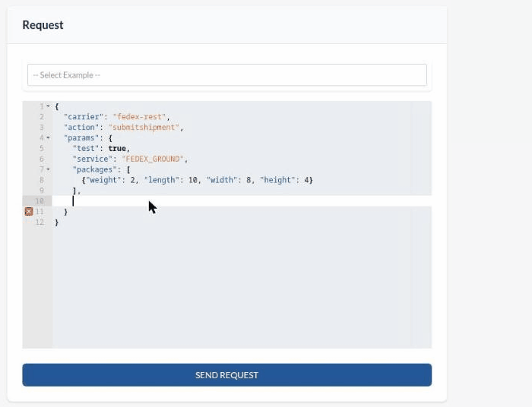Collapse the packages fold arrow on line 7
The width and height of the screenshot is (532, 407).
pyautogui.click(x=48, y=169)
